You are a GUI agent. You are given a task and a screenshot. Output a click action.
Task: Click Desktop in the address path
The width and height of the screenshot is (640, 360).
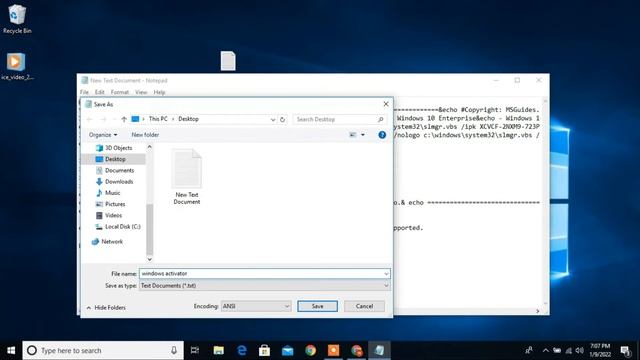pyautogui.click(x=188, y=119)
